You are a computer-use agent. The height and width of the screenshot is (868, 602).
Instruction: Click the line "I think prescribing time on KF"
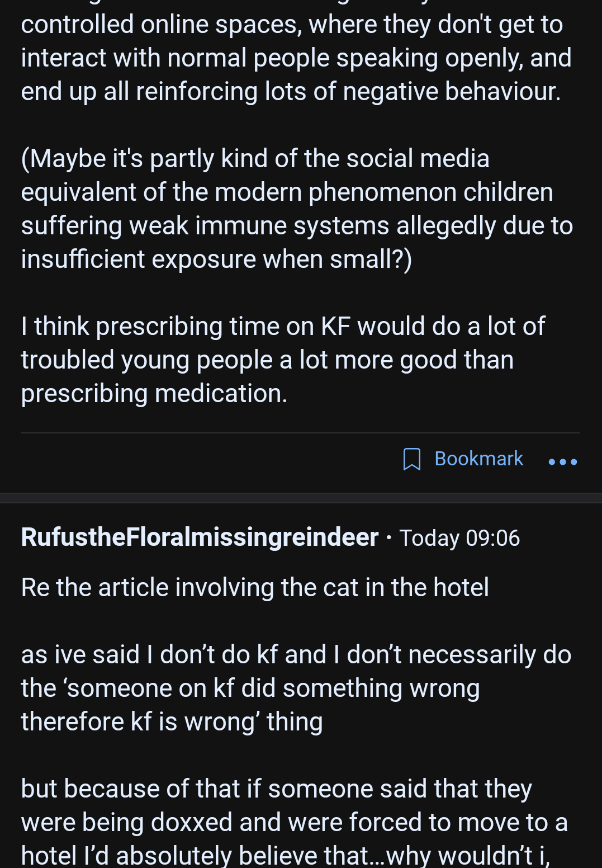283,326
